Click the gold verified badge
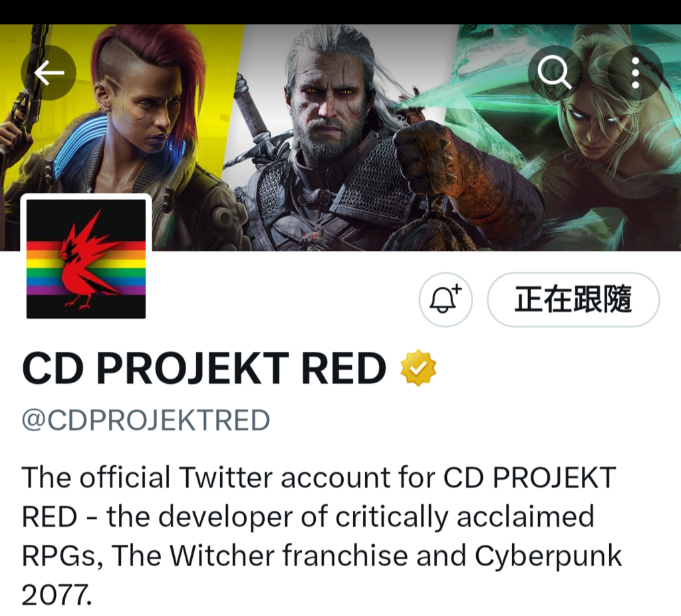This screenshot has height=616, width=681. tap(418, 367)
